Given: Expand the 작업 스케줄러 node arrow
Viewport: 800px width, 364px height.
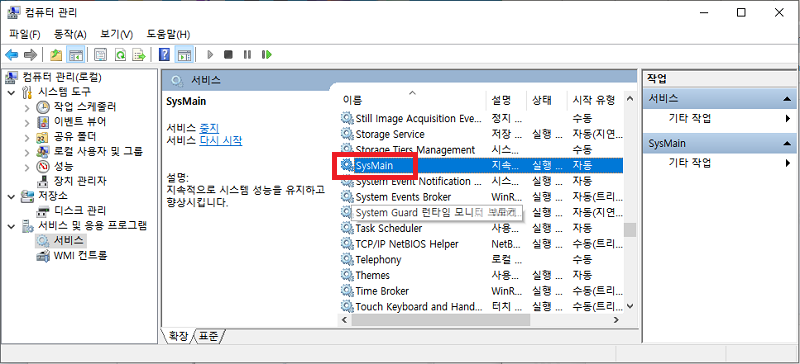Looking at the screenshot, I should point(27,107).
